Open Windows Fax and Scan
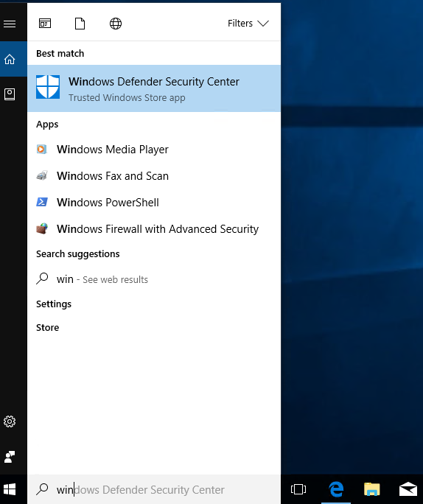This screenshot has height=504, width=423. tap(154, 176)
